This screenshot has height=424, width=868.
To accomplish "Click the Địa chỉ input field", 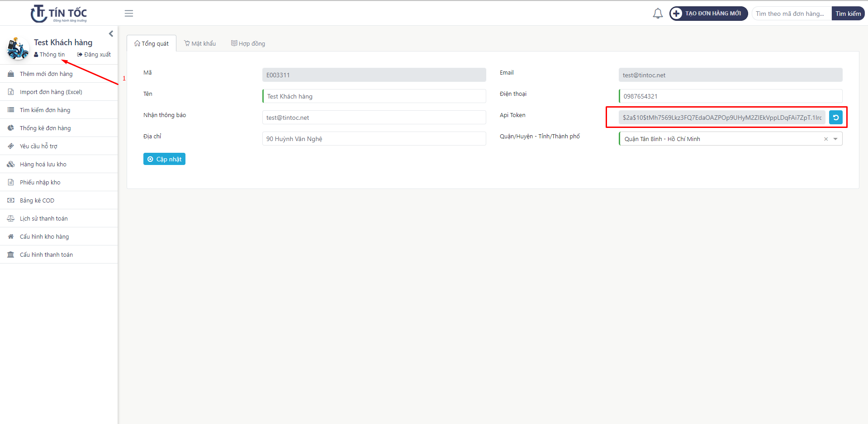I will click(x=374, y=139).
